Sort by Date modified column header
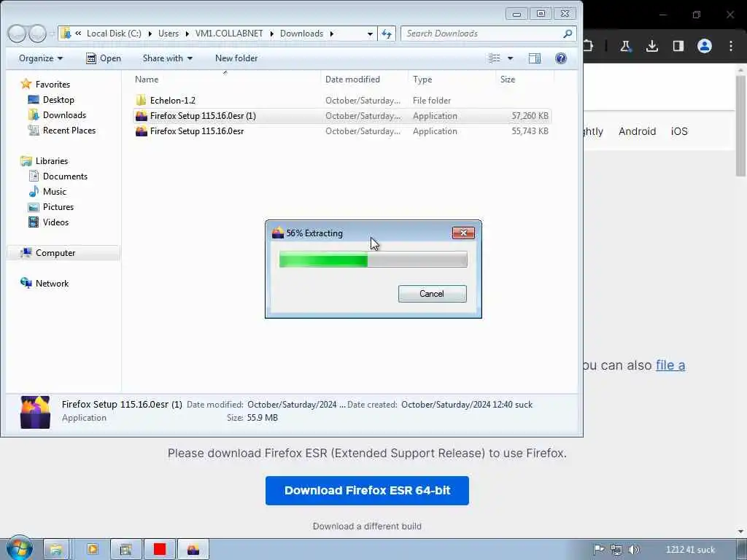The height and width of the screenshot is (560, 747). point(365,79)
